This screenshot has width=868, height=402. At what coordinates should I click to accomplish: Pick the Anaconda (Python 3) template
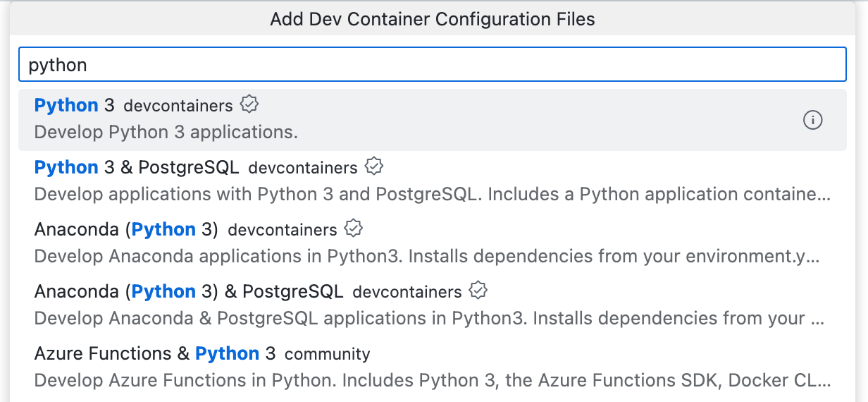click(x=125, y=230)
